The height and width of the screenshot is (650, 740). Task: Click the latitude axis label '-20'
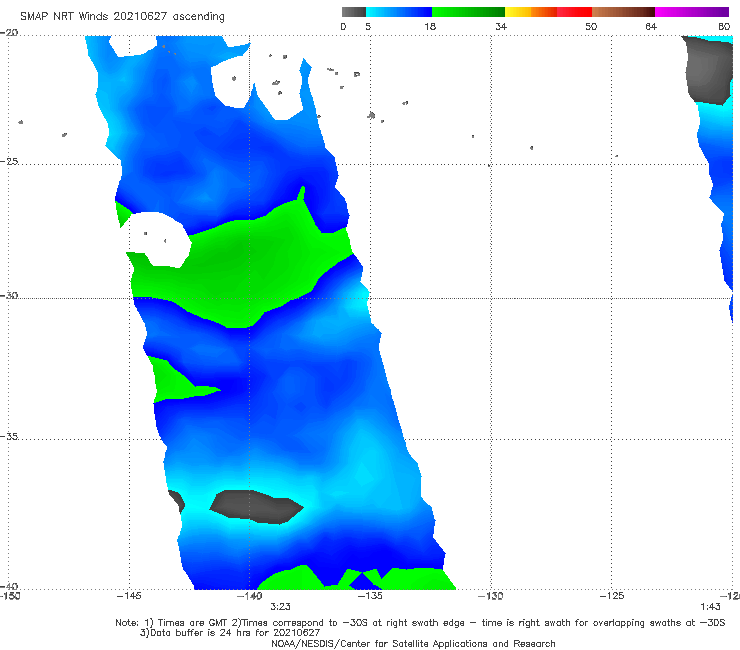point(9,33)
